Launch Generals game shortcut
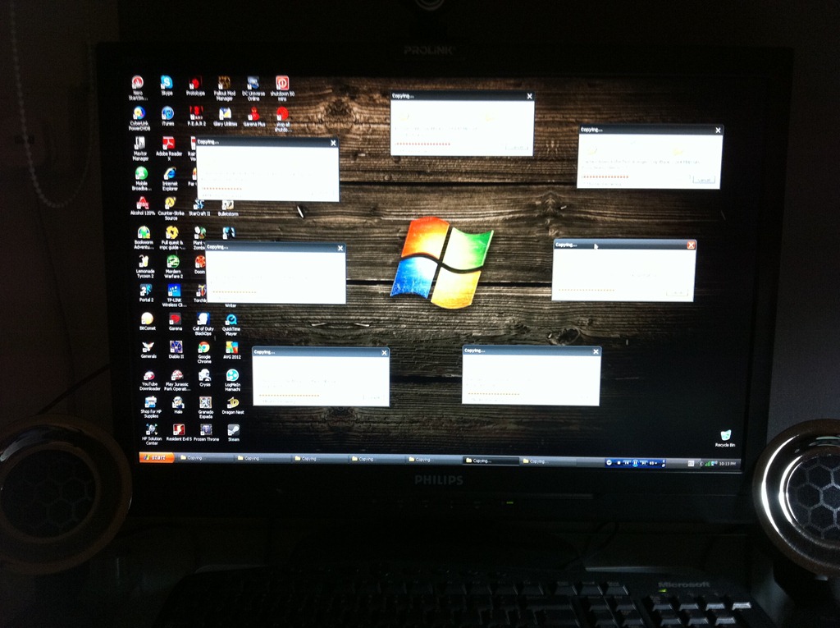 coord(148,350)
